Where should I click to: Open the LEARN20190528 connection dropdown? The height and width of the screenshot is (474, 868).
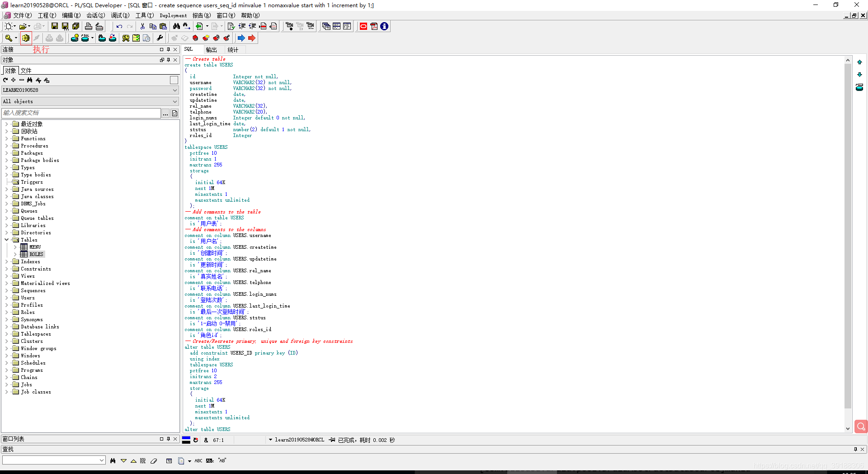click(x=175, y=90)
